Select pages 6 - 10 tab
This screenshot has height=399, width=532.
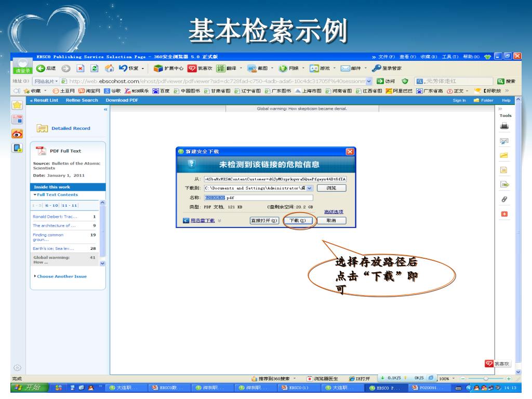click(x=52, y=206)
